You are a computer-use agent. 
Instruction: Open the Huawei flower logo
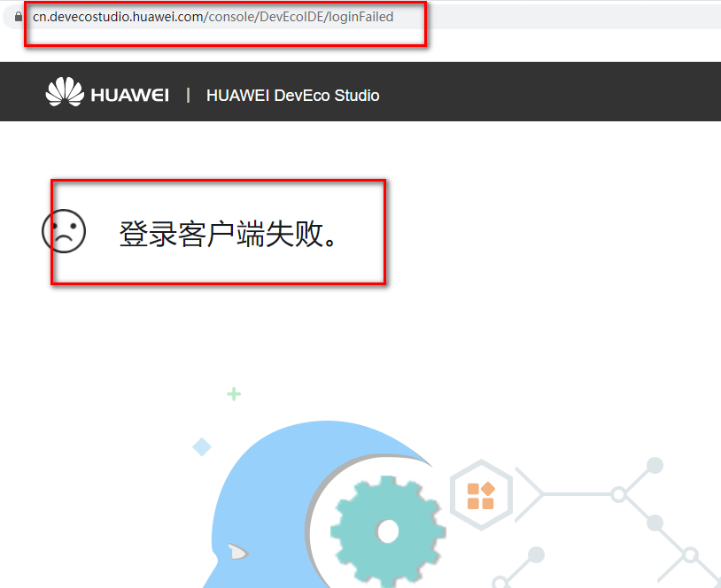click(65, 91)
